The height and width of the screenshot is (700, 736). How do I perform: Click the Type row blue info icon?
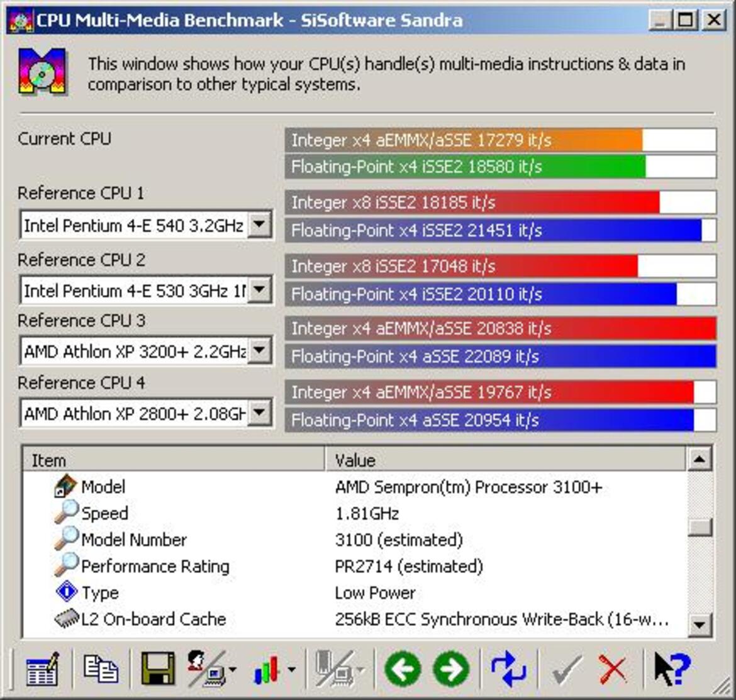[x=67, y=592]
